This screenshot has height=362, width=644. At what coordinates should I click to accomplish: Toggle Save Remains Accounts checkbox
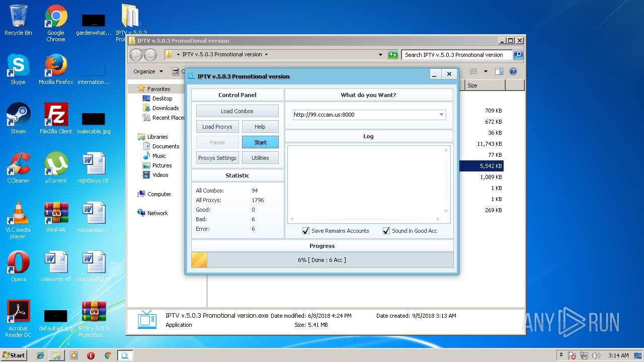coord(306,231)
